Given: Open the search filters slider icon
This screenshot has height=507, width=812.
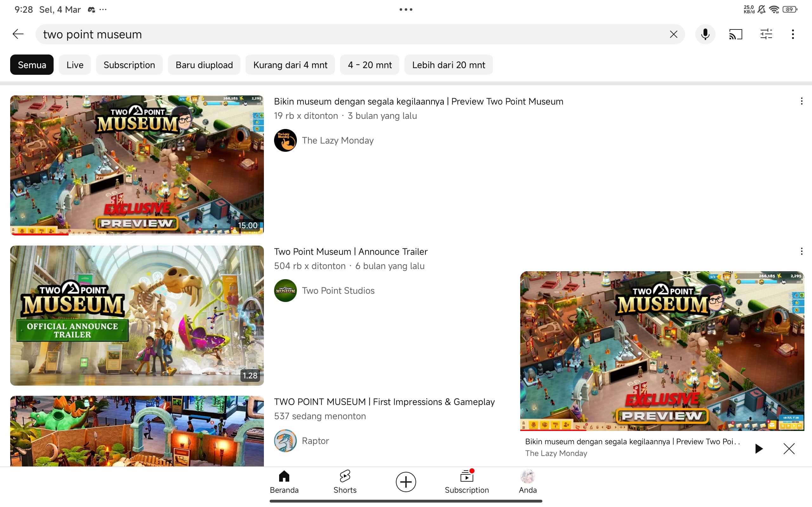Looking at the screenshot, I should pos(766,34).
